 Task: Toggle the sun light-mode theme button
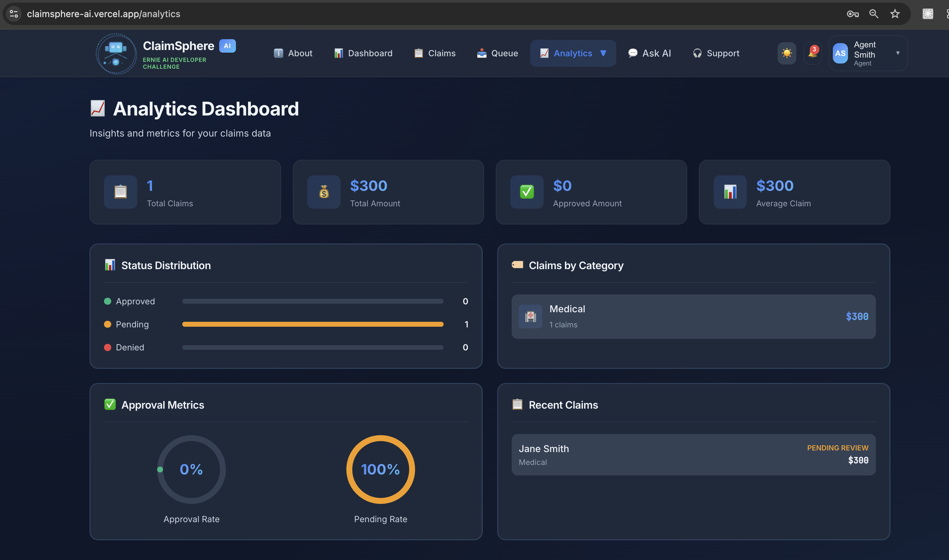tap(787, 53)
